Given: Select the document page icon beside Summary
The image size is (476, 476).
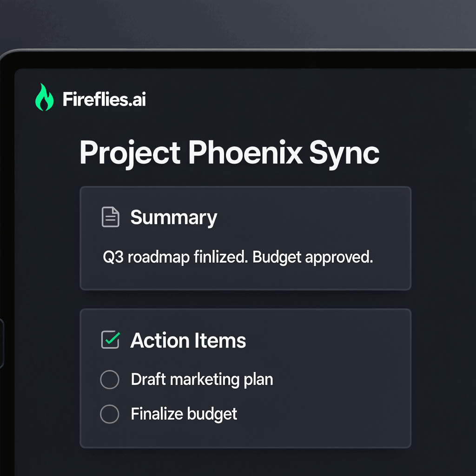Looking at the screenshot, I should [110, 216].
